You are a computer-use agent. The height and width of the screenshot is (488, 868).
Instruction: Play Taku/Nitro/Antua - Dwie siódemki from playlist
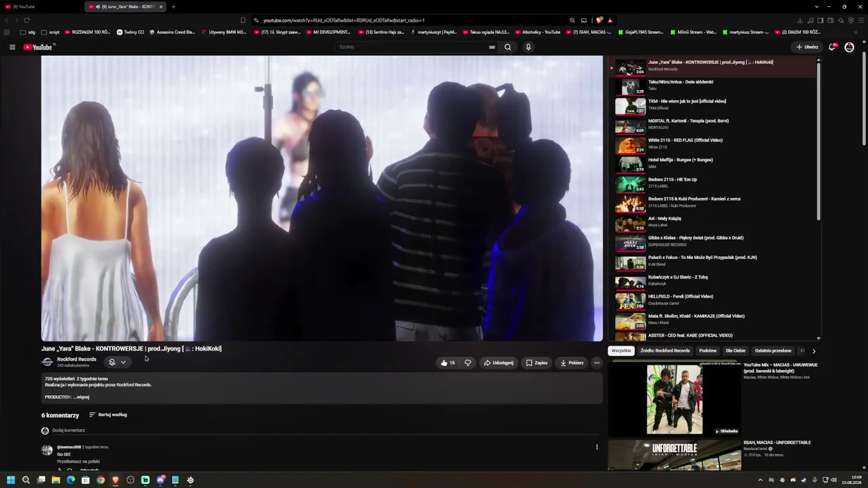point(712,85)
